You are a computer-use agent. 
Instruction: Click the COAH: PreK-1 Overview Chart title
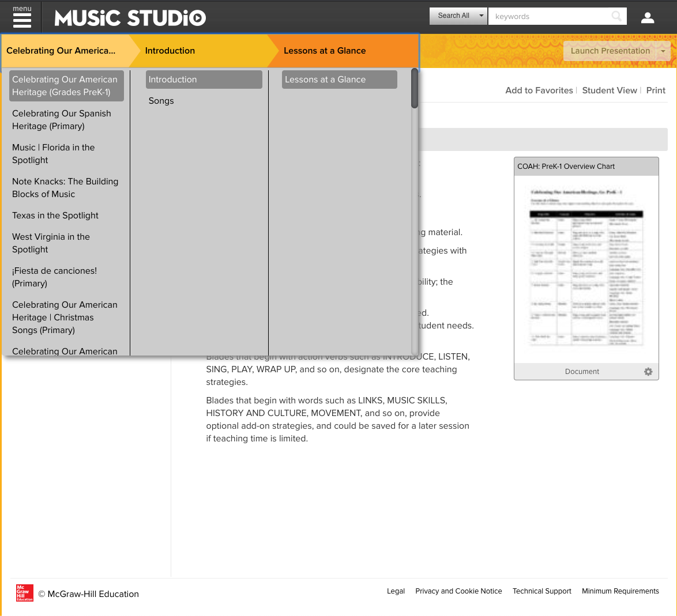(566, 167)
